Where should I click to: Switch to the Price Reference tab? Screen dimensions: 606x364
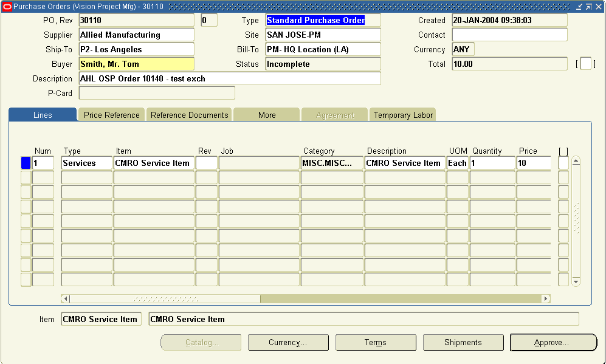111,115
